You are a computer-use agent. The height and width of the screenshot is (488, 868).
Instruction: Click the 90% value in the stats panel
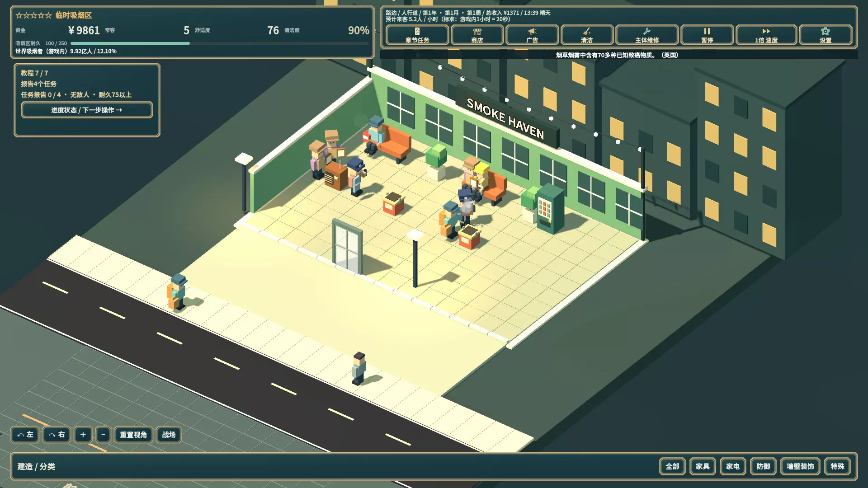(x=359, y=30)
